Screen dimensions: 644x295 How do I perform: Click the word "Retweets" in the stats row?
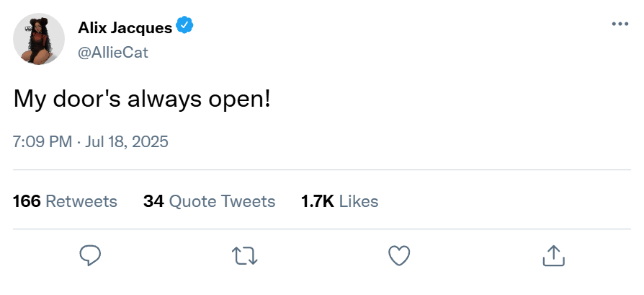[81, 201]
